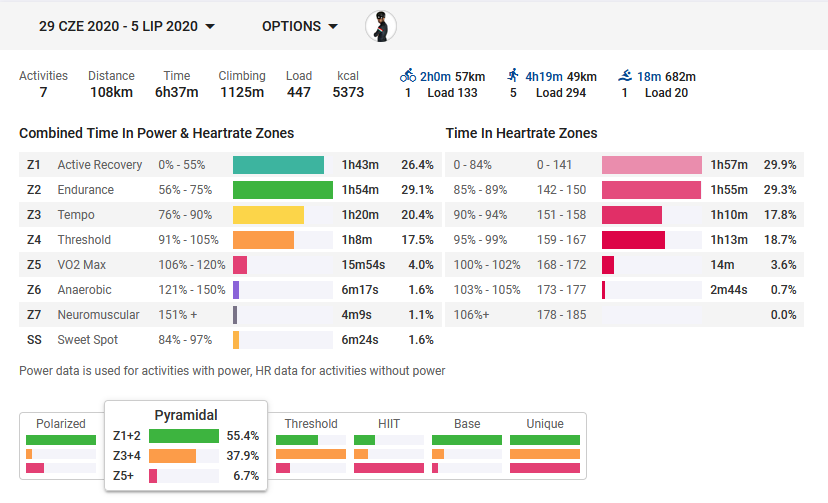
Task: Click the 'Active Recovery' zone label
Action: (x=100, y=165)
